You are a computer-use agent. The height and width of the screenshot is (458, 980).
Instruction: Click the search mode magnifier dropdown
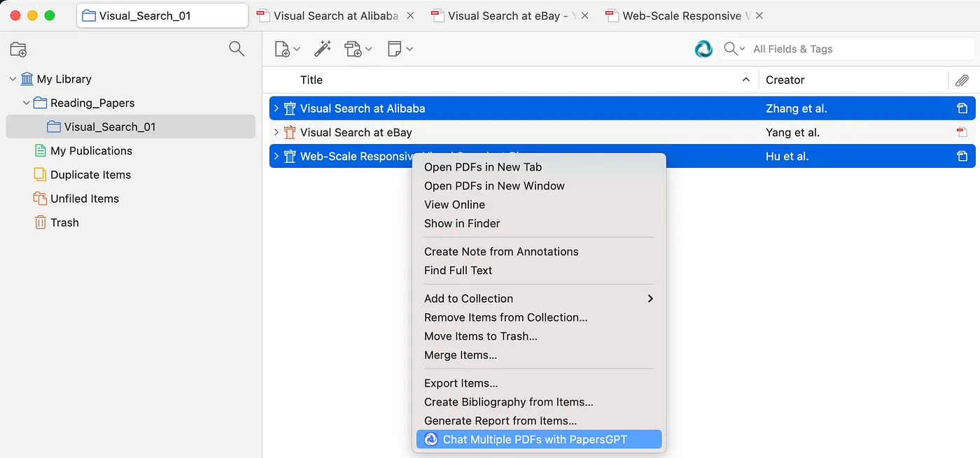(x=734, y=49)
